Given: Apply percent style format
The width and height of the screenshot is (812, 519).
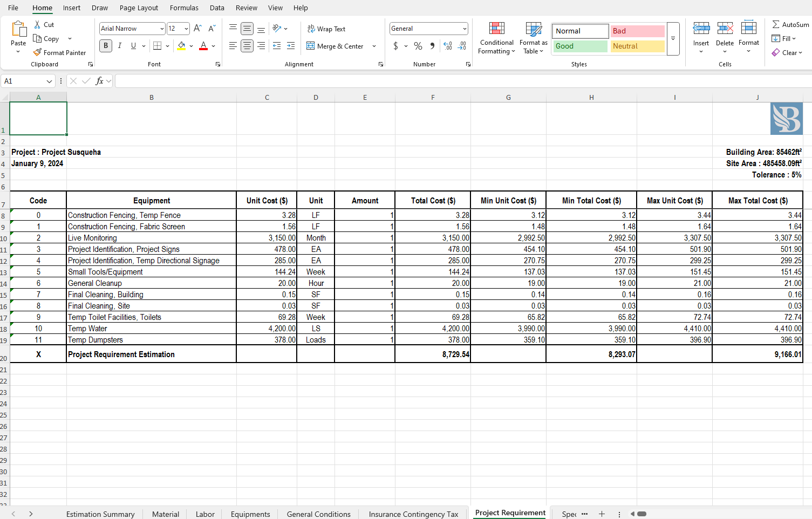Looking at the screenshot, I should coord(418,46).
